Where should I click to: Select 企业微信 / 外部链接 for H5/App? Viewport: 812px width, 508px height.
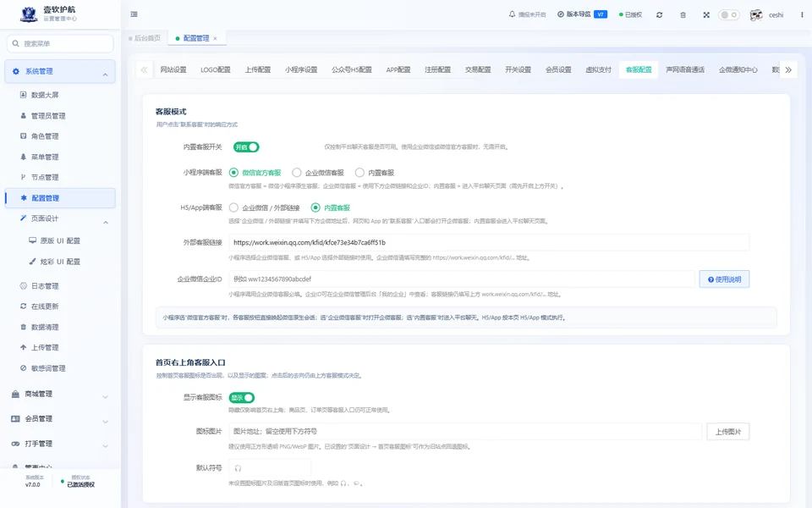coord(265,208)
